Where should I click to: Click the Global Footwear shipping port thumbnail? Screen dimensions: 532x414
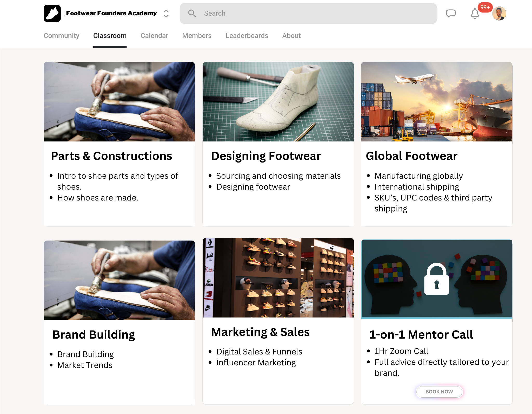click(436, 102)
